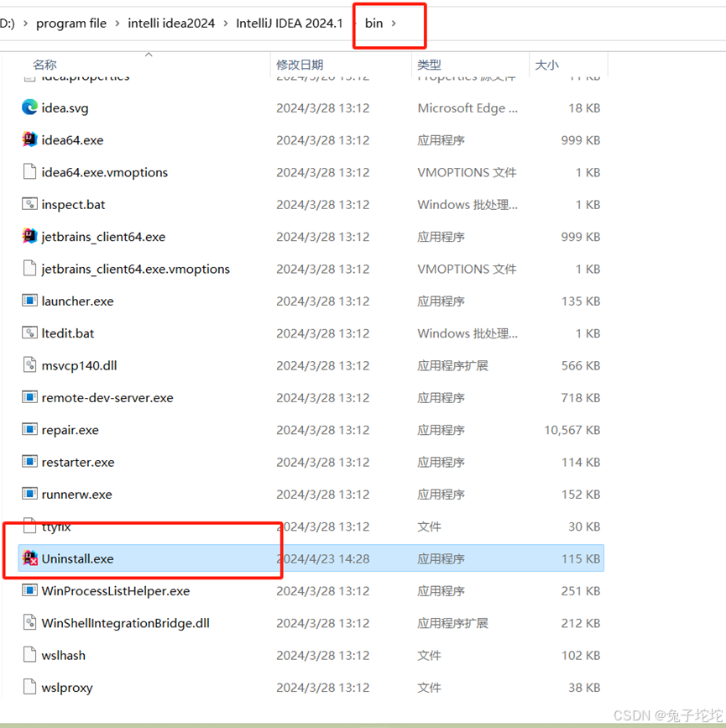Image resolution: width=726 pixels, height=728 pixels.
Task: Click the blank file icon of wslproxy
Action: click(29, 687)
